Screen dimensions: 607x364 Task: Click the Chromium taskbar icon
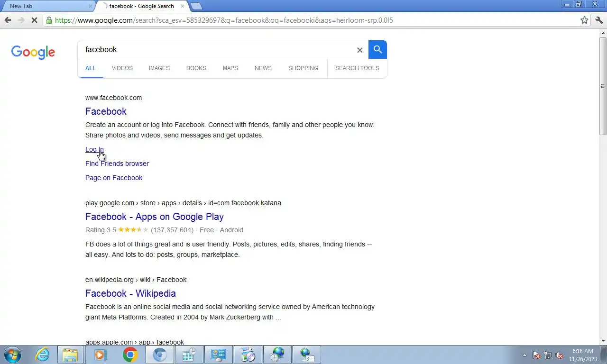(159, 355)
